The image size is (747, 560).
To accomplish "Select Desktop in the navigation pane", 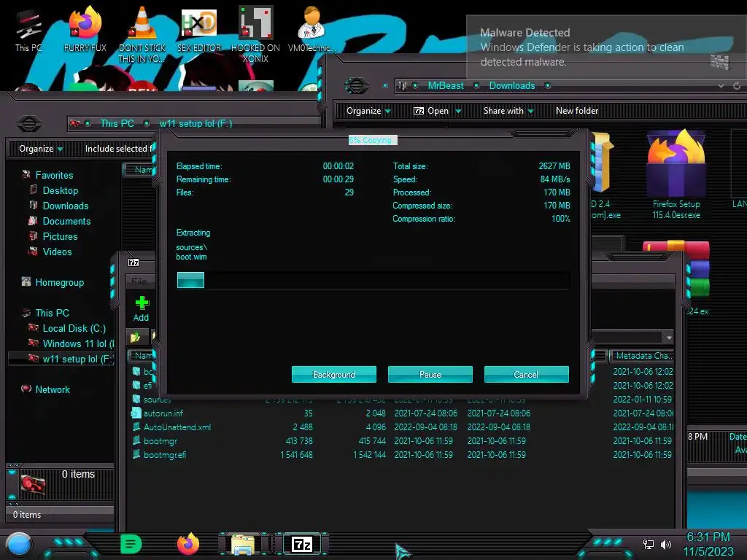I will [60, 190].
